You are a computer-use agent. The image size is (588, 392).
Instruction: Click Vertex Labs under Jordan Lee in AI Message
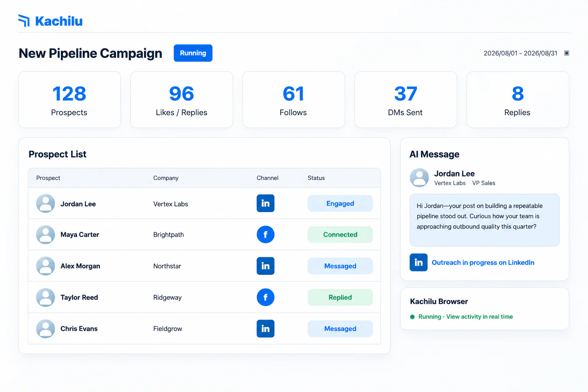point(450,183)
